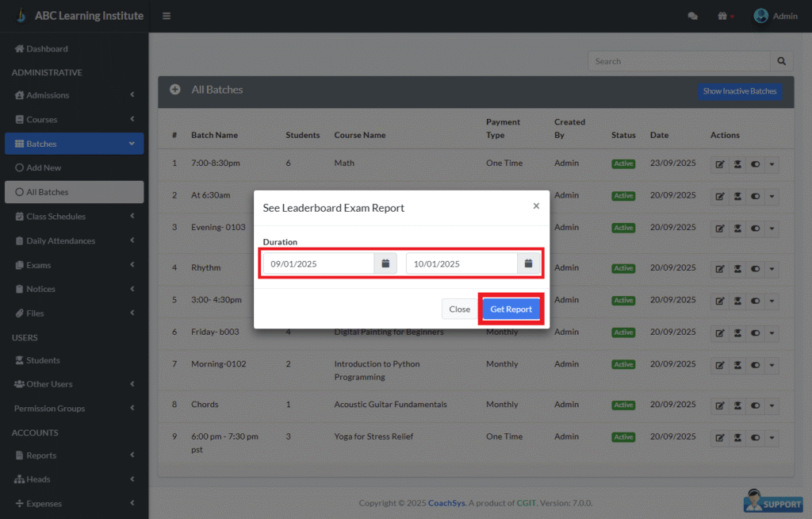Screen dimensions: 812x519
Task: Click edit icon for Math batch
Action: point(720,163)
